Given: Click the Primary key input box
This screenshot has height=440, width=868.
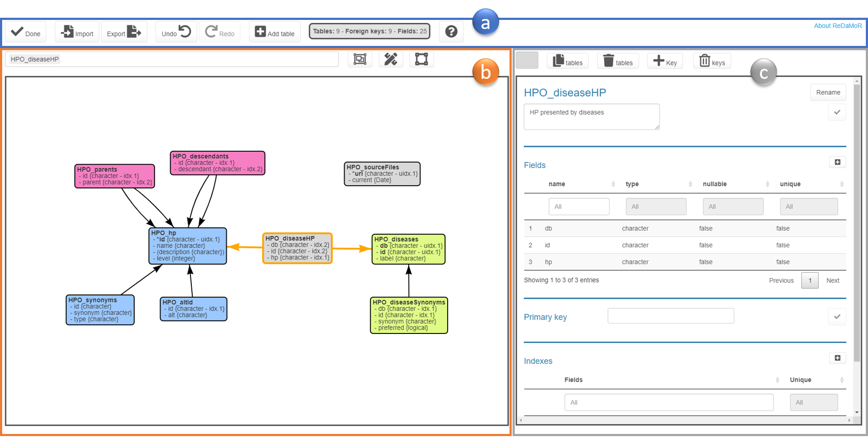Looking at the screenshot, I should (671, 316).
